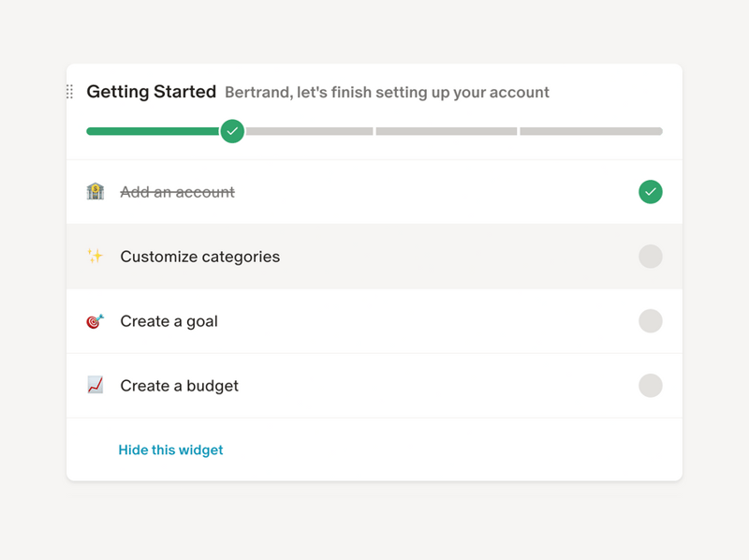Click the checkmark inside the completed progress step
Viewport: 749px width, 560px height.
tap(232, 131)
